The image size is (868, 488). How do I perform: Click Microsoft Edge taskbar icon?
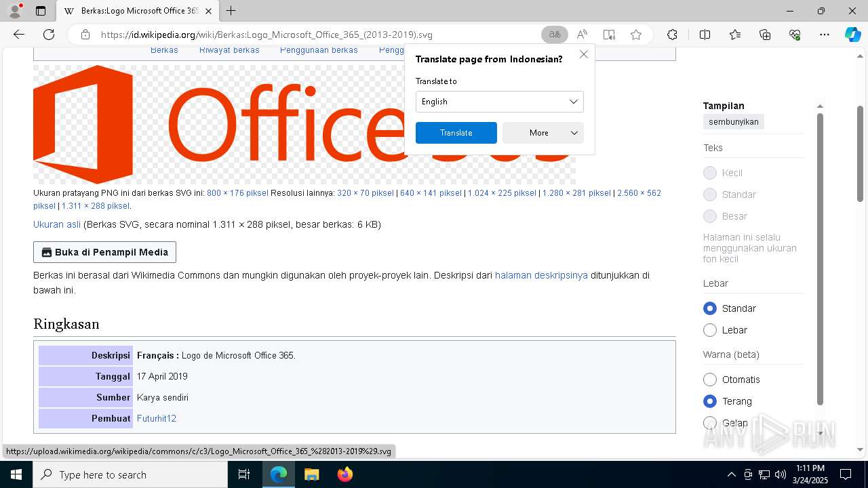coord(279,474)
